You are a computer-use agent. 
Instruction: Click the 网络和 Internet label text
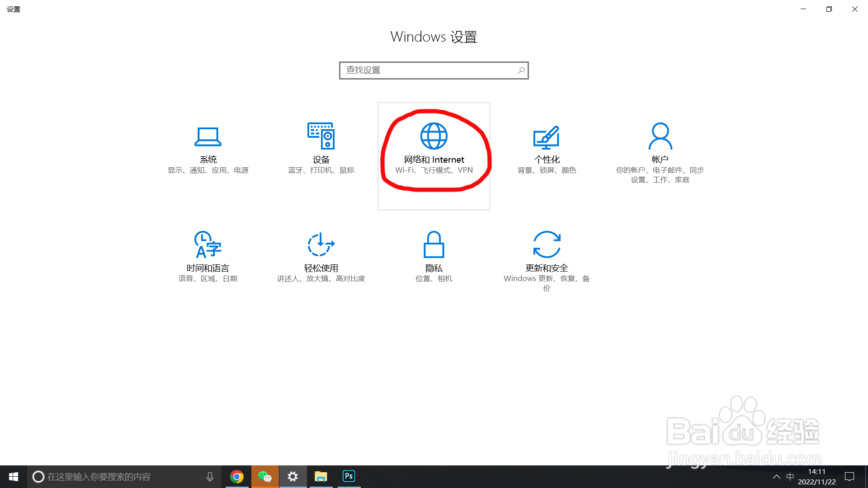434,160
